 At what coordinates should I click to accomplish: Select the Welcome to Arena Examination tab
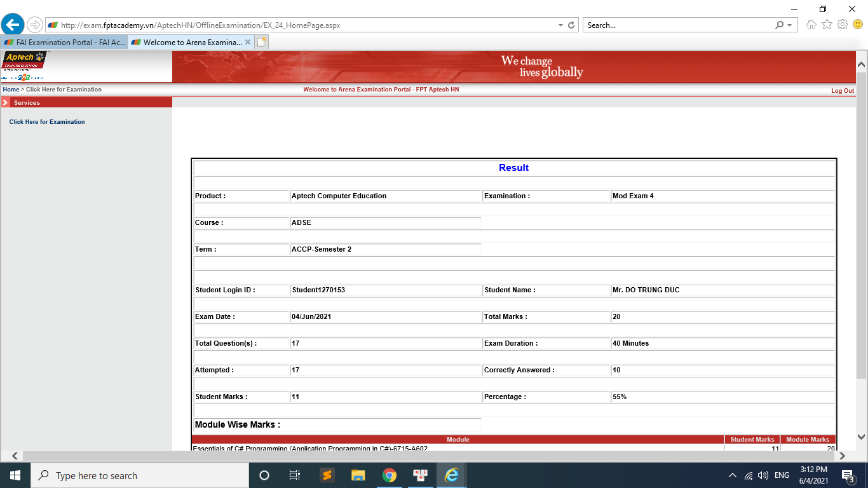click(x=186, y=43)
